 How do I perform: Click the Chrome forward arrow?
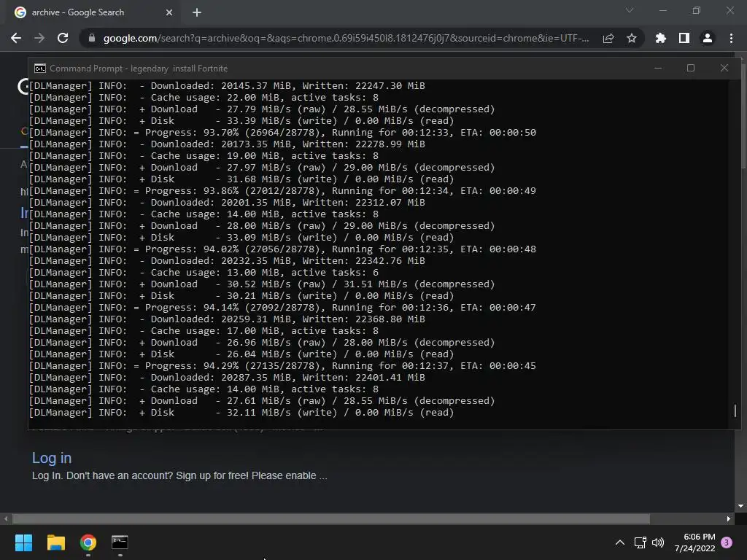click(x=39, y=38)
